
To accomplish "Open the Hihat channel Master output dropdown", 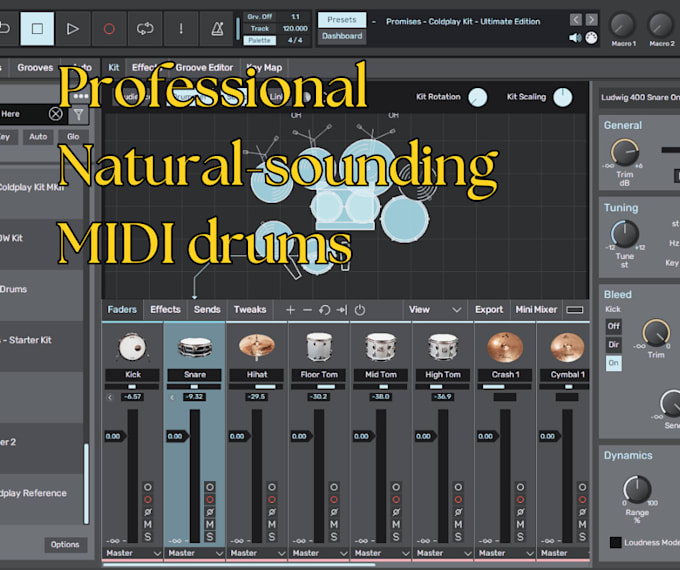I will [257, 553].
